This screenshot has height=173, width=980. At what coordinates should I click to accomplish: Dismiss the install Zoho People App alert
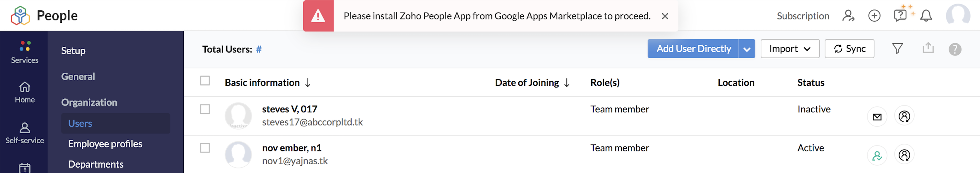pyautogui.click(x=665, y=16)
